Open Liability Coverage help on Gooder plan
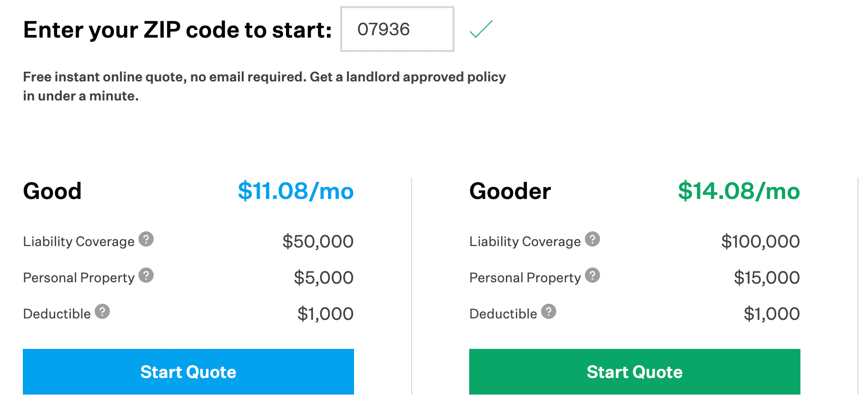Screen dimensions: 868x416 [592, 239]
